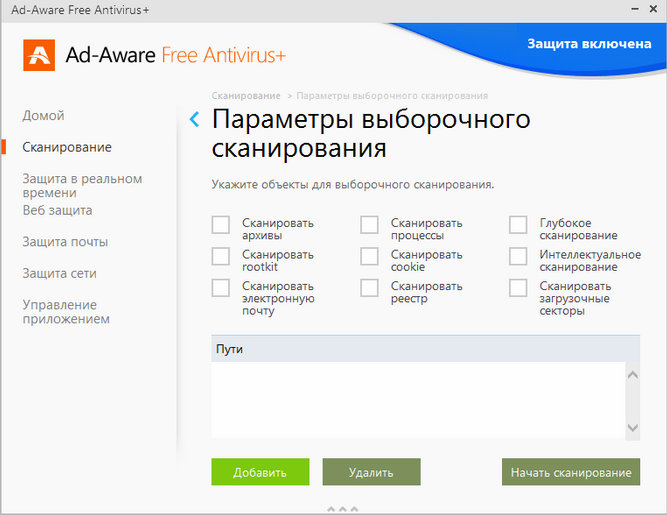
Task: Click the Удалить button
Action: 371,472
